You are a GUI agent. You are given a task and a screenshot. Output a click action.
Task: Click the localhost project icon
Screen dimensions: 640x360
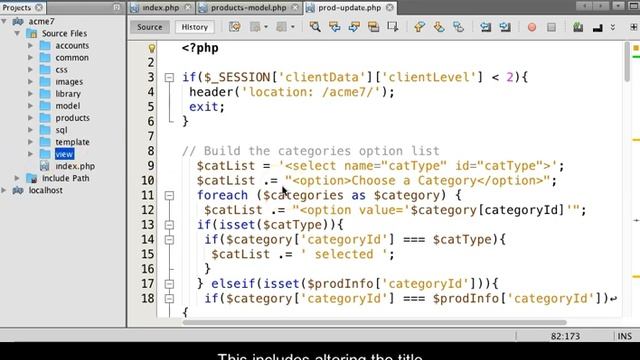point(18,190)
